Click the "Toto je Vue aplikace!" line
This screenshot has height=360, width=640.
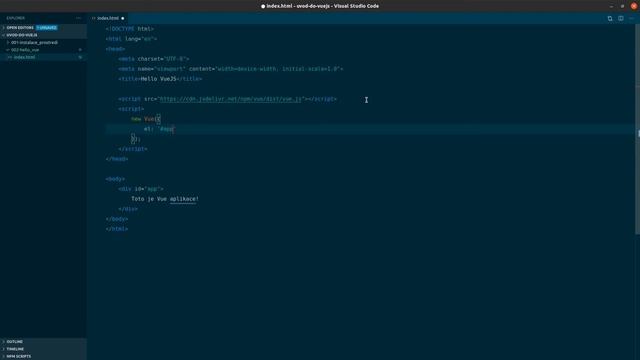[x=165, y=199]
